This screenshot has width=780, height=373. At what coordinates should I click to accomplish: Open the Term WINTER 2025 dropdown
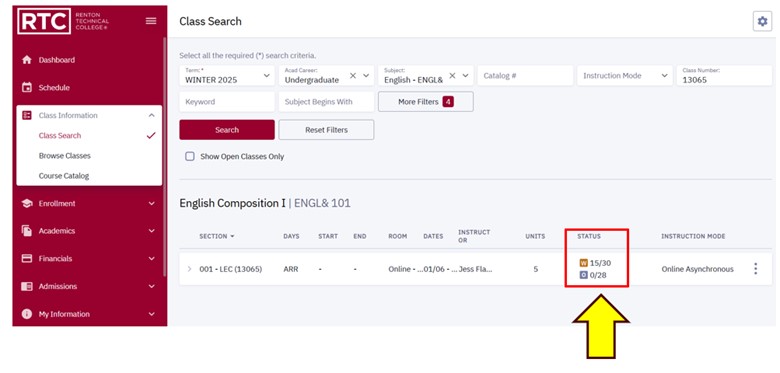point(227,76)
